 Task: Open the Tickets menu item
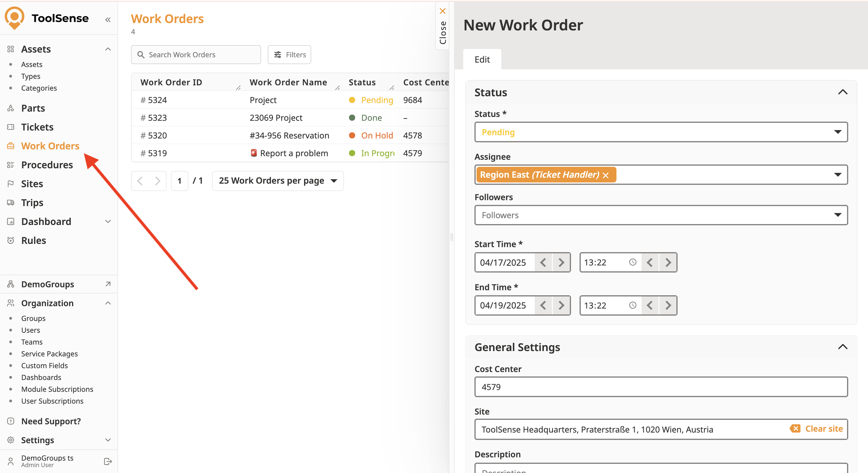pyautogui.click(x=37, y=127)
